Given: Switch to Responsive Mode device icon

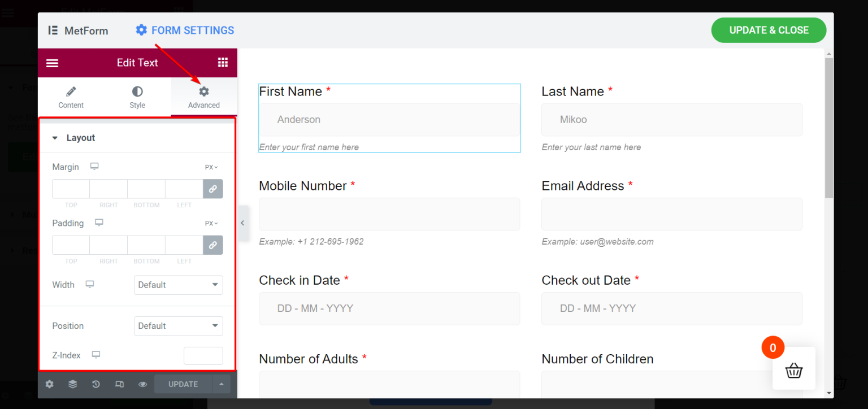Looking at the screenshot, I should 119,384.
